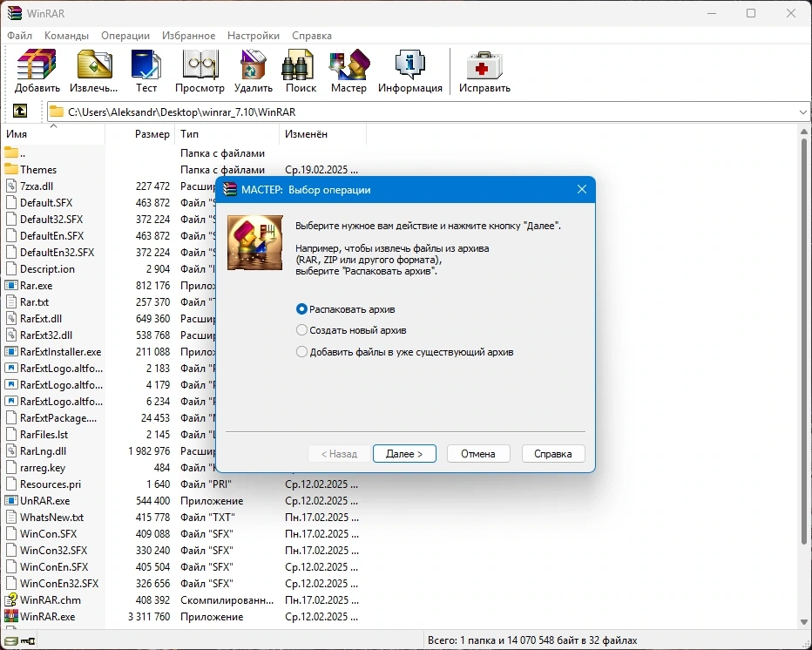The height and width of the screenshot is (650, 812).
Task: Select the UnRAR.exe application icon
Action: pyautogui.click(x=10, y=500)
